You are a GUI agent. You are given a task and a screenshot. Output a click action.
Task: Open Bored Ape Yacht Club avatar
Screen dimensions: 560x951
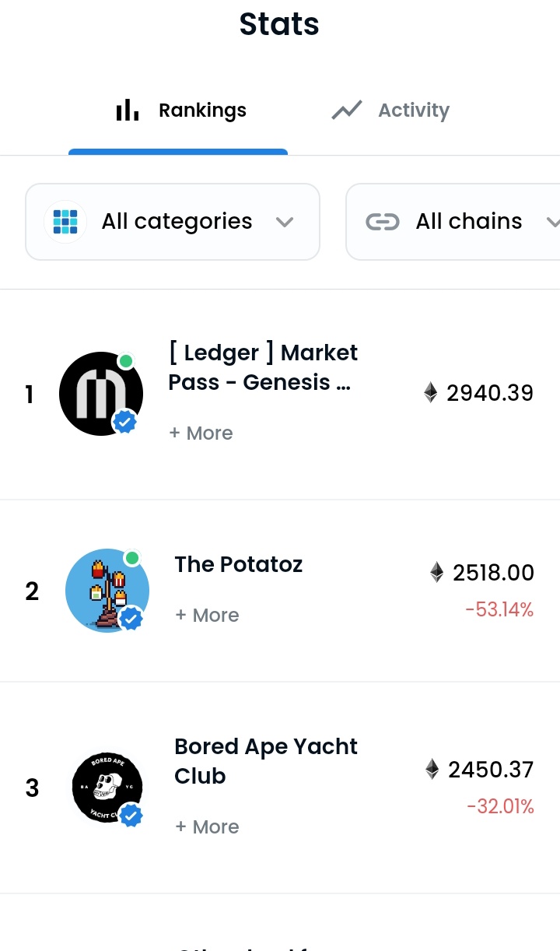[107, 788]
